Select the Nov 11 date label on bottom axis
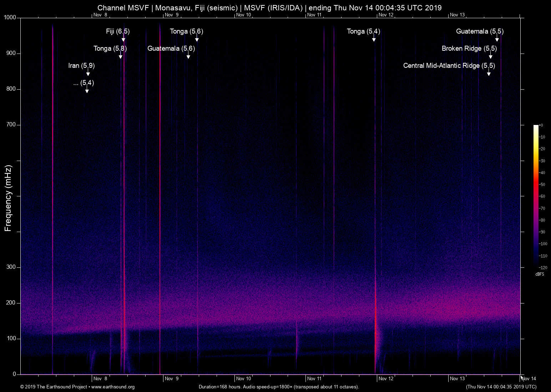The width and height of the screenshot is (551, 392). tap(314, 378)
